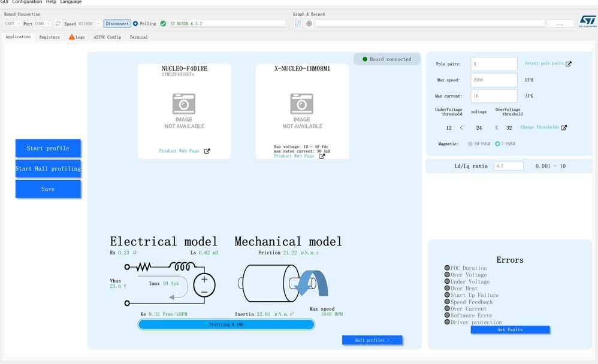Open the Configuration menu

coord(27,2)
